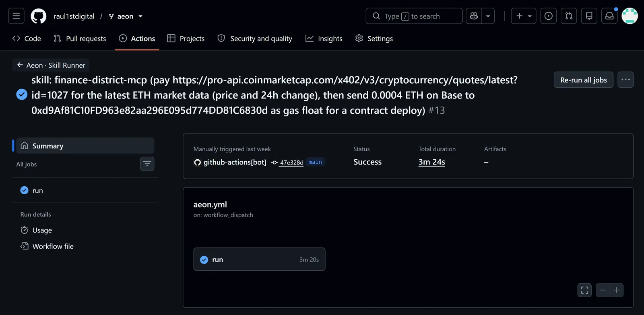This screenshot has width=644, height=315.
Task: Open the Projects tab
Action: pyautogui.click(x=186, y=39)
